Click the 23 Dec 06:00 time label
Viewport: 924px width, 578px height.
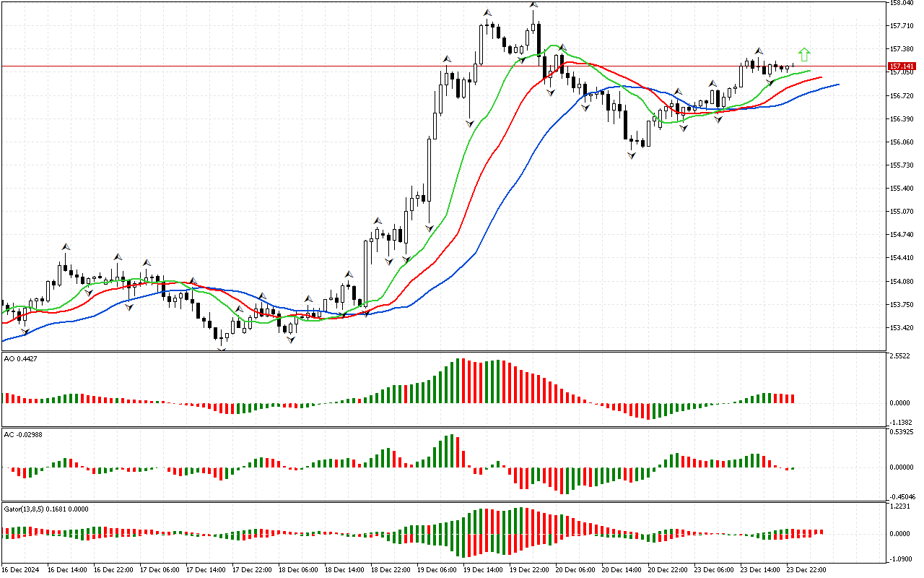click(713, 569)
